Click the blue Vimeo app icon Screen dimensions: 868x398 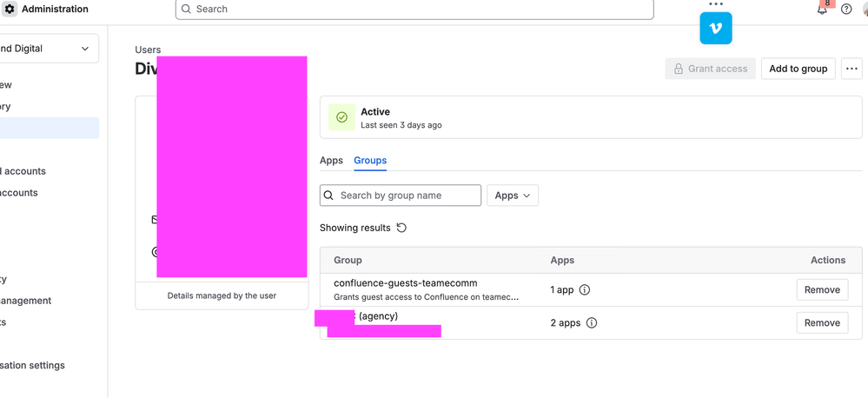[x=716, y=28]
